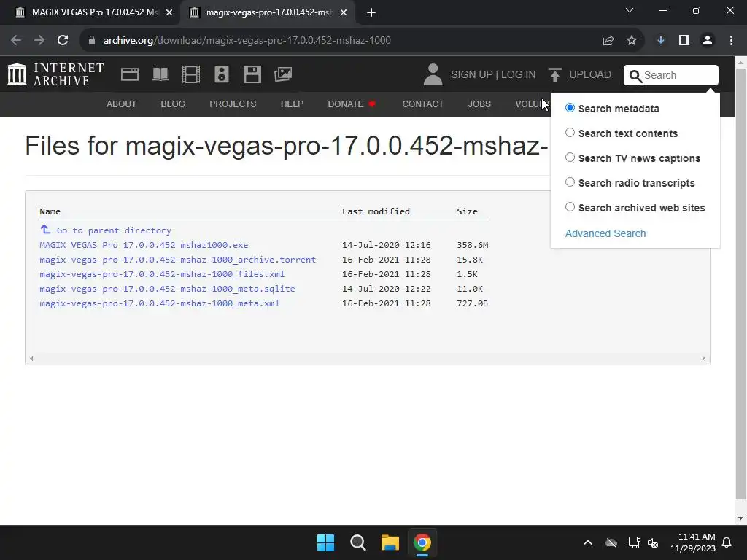Click the Chrome taskbar icon
747x560 pixels.
pyautogui.click(x=422, y=542)
